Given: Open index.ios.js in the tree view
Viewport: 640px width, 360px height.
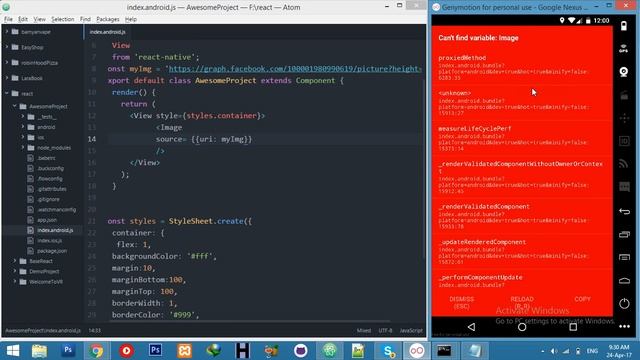Looking at the screenshot, I should [x=49, y=240].
